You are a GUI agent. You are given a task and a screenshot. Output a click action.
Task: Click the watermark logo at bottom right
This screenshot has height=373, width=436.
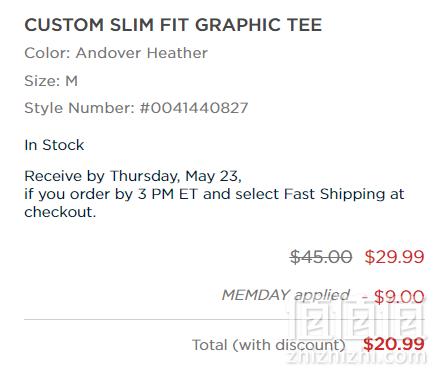click(357, 319)
